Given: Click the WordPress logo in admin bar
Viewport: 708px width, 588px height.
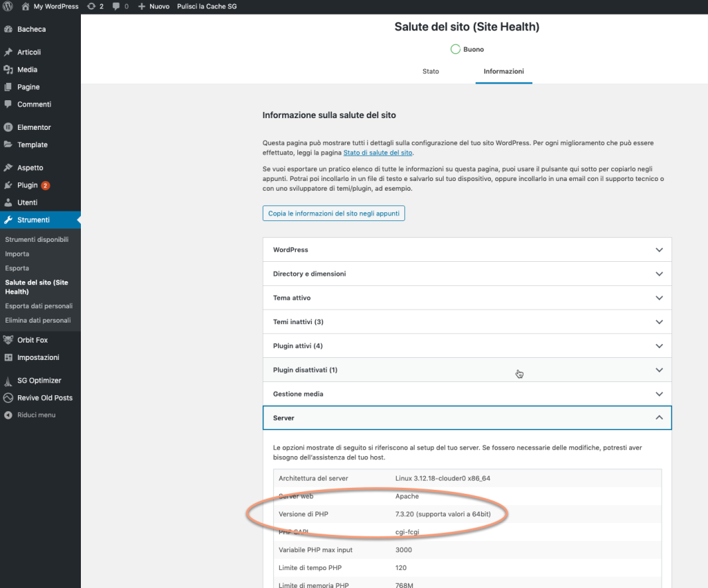Looking at the screenshot, I should click(8, 6).
